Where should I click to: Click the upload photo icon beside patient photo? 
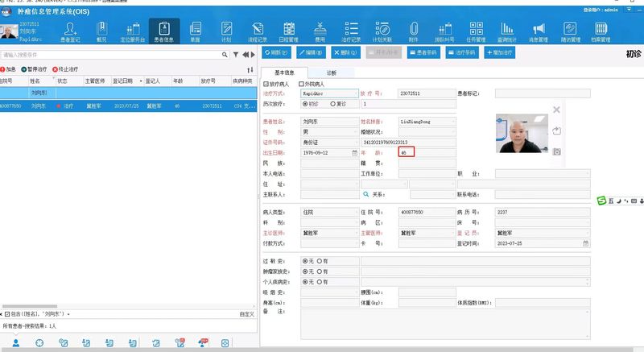click(556, 130)
